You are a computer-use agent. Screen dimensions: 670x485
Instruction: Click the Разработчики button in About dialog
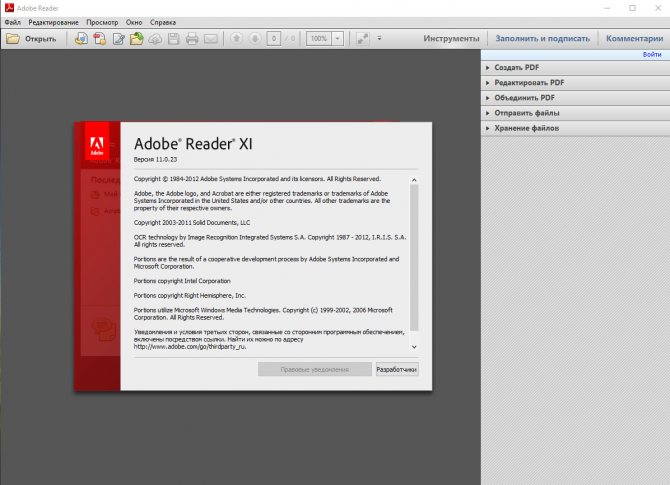tap(397, 369)
